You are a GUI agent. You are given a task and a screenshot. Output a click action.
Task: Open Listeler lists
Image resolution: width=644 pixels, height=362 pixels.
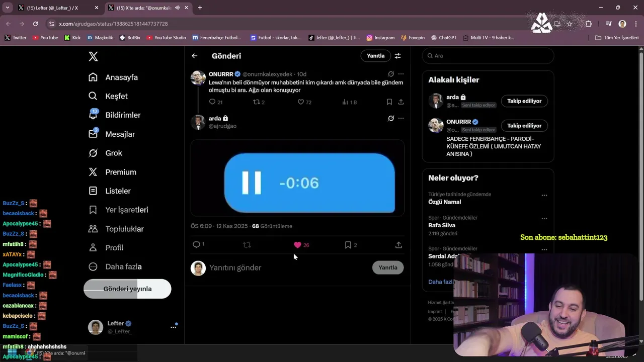(110, 191)
